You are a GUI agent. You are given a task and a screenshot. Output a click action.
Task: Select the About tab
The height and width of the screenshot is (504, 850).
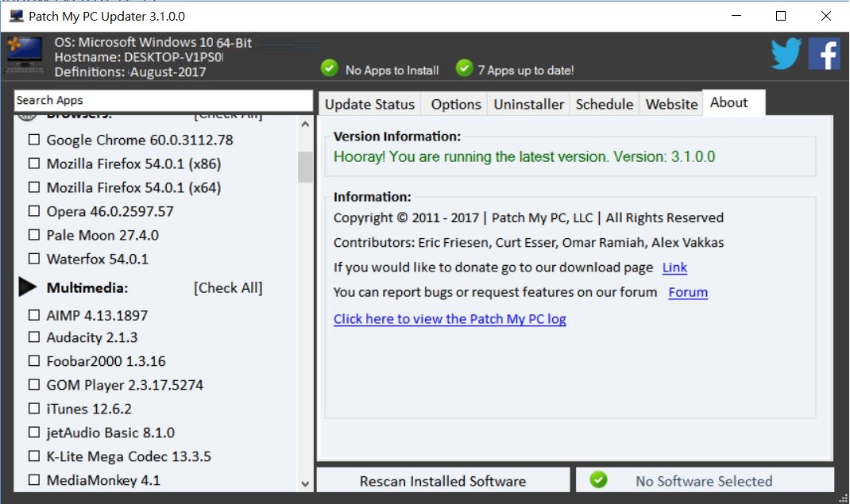733,103
